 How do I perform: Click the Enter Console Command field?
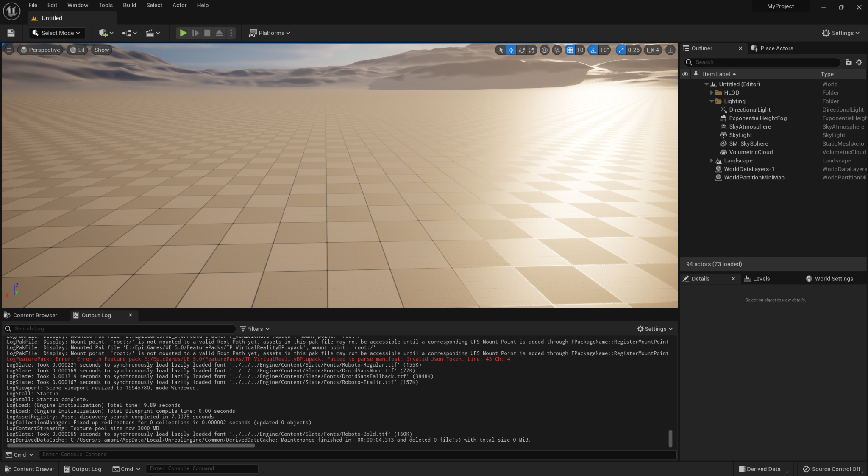coord(202,468)
